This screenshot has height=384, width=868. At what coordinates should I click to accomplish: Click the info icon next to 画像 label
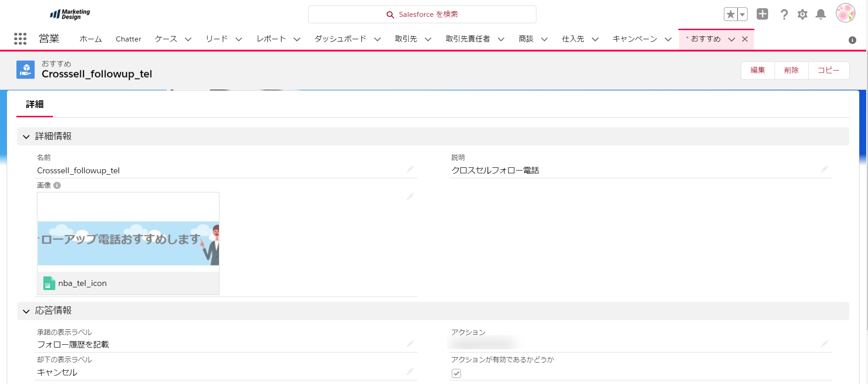pyautogui.click(x=57, y=185)
